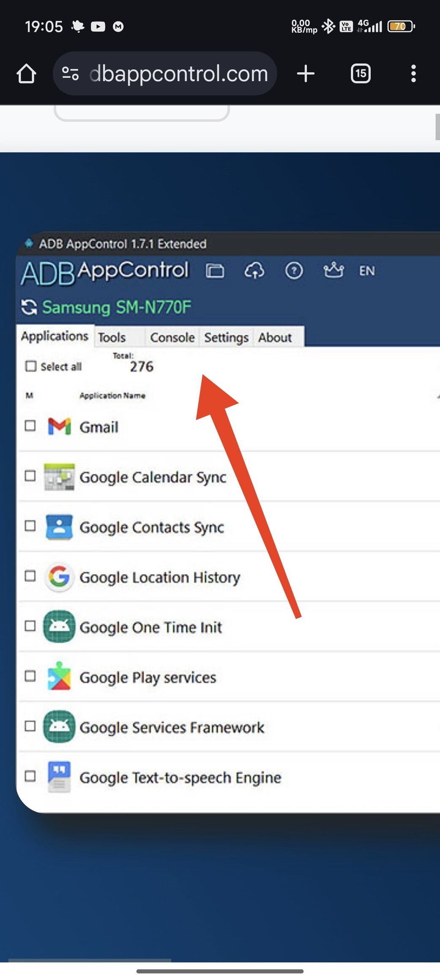Click the Google Play services icon
Screen dimensions: 440x980
click(59, 676)
